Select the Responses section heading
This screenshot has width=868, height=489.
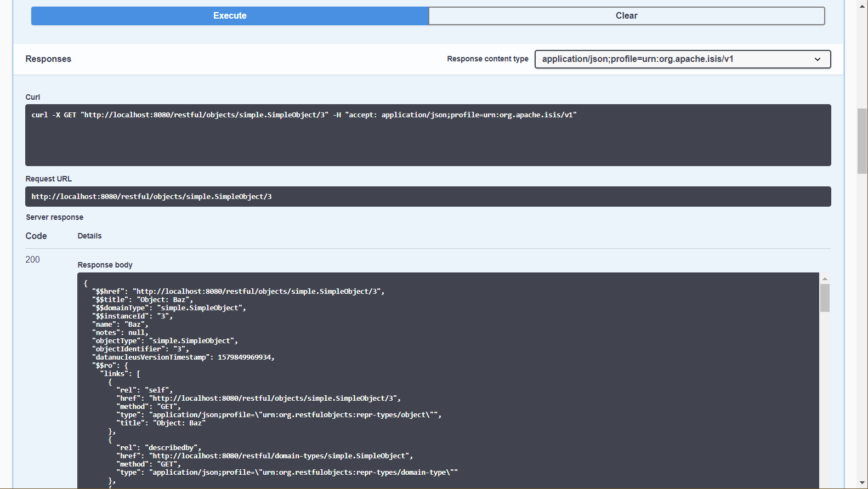tap(48, 59)
